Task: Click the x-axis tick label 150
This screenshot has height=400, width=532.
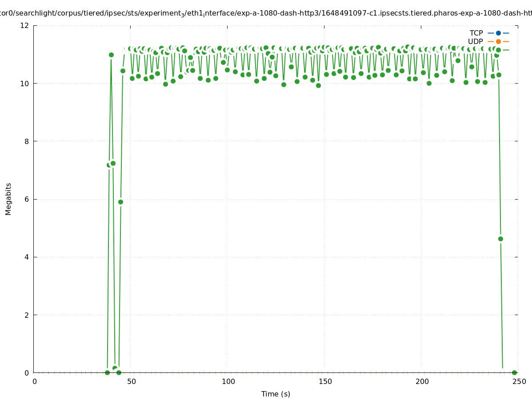Action: 325,381
